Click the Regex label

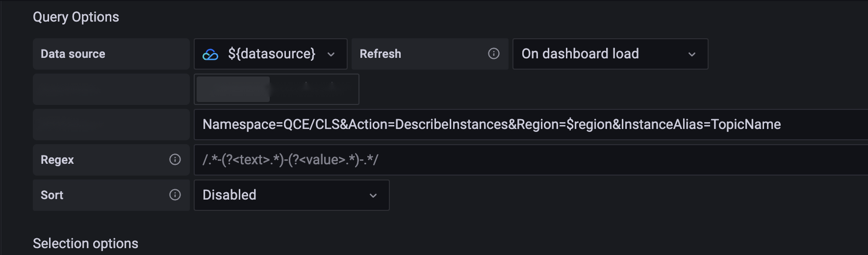coord(57,160)
